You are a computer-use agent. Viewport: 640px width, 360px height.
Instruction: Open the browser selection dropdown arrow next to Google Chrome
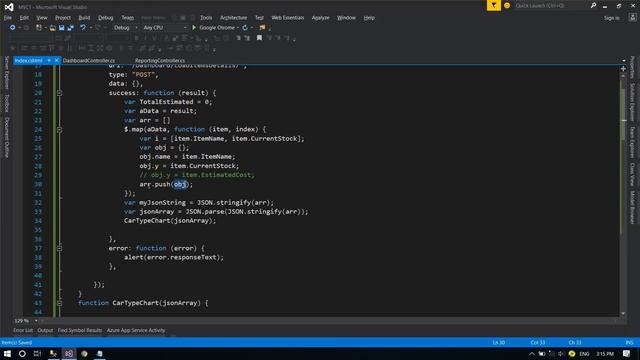coord(238,28)
